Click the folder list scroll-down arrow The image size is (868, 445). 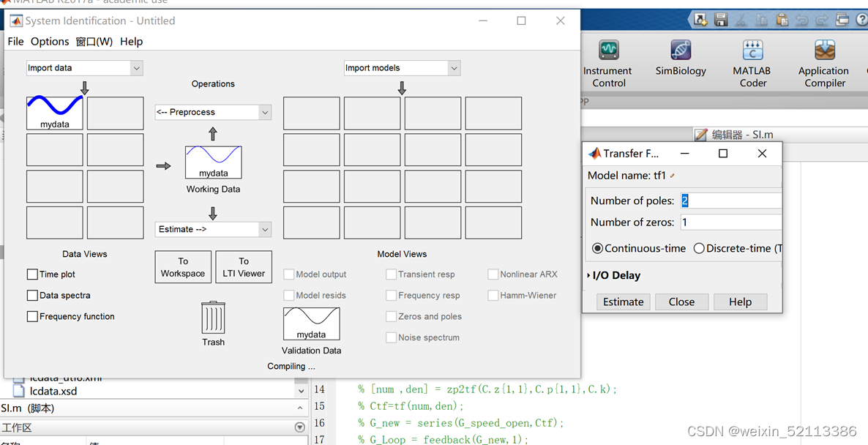[301, 391]
